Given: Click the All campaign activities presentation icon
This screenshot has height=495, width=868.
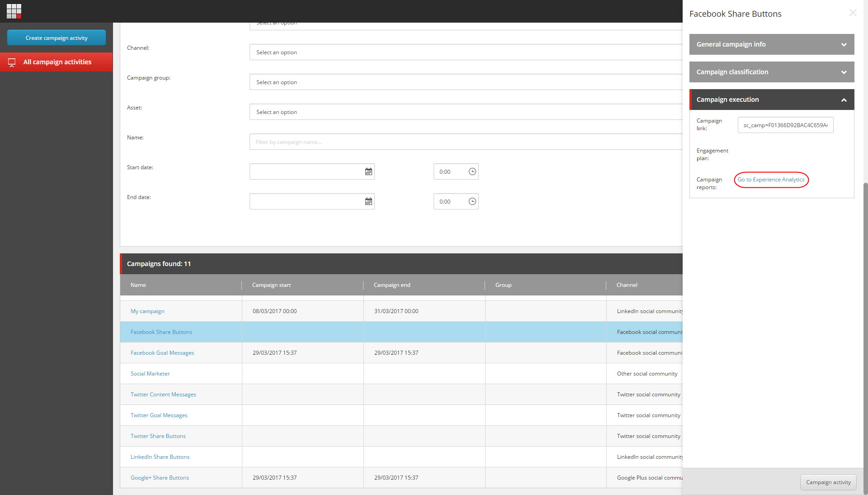Looking at the screenshot, I should [x=12, y=62].
